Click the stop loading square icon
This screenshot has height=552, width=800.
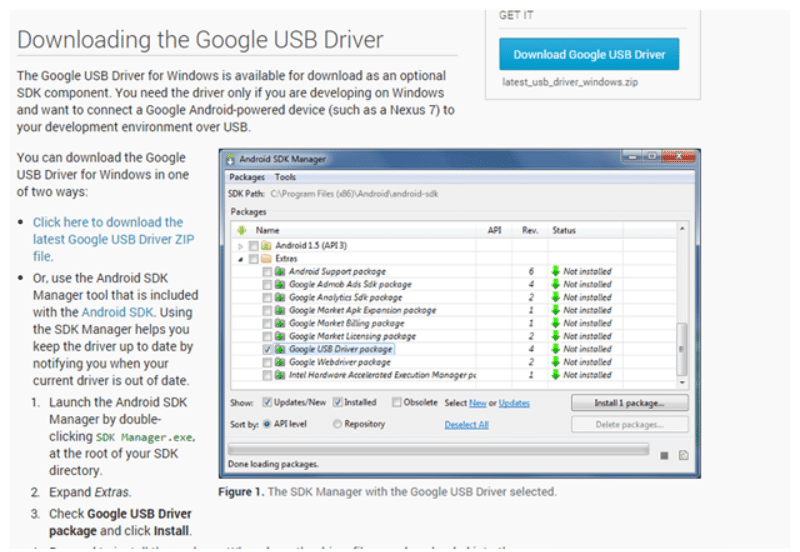click(x=664, y=456)
